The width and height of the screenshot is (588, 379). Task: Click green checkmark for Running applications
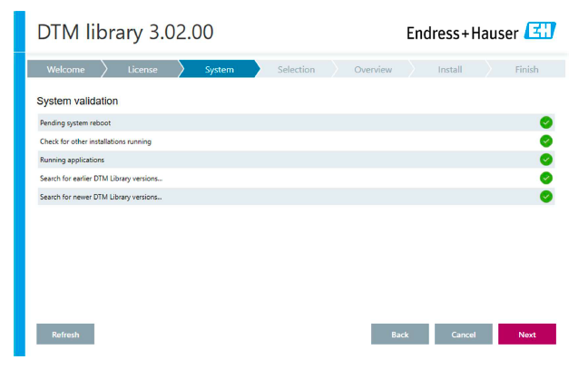(545, 160)
